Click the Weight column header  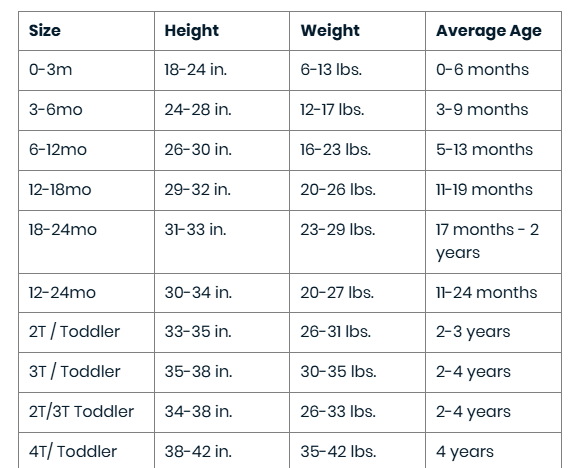click(x=357, y=31)
